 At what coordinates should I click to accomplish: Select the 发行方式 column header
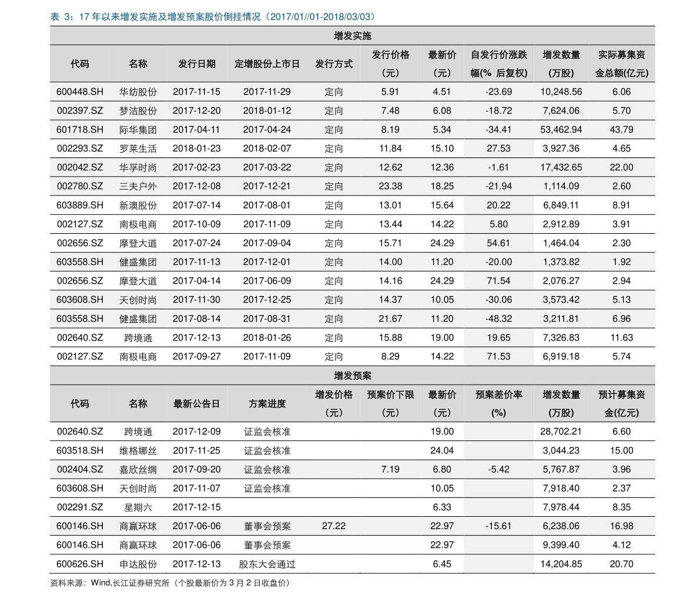click(333, 63)
